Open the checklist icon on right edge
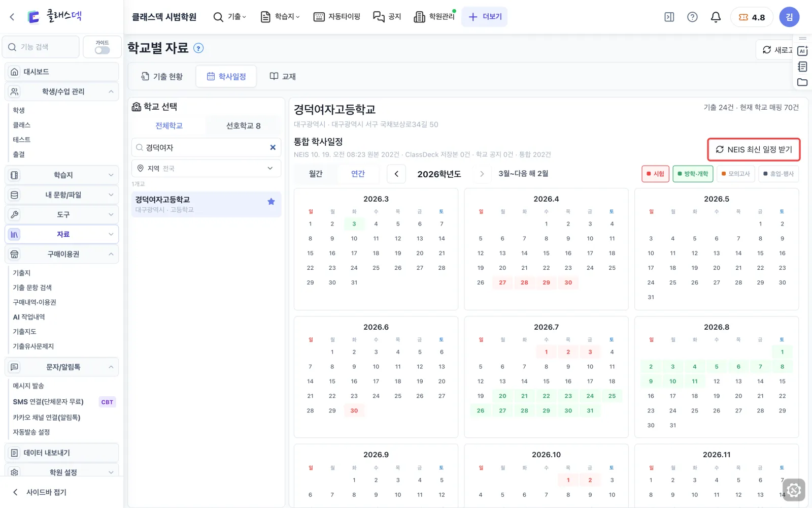 pos(802,67)
